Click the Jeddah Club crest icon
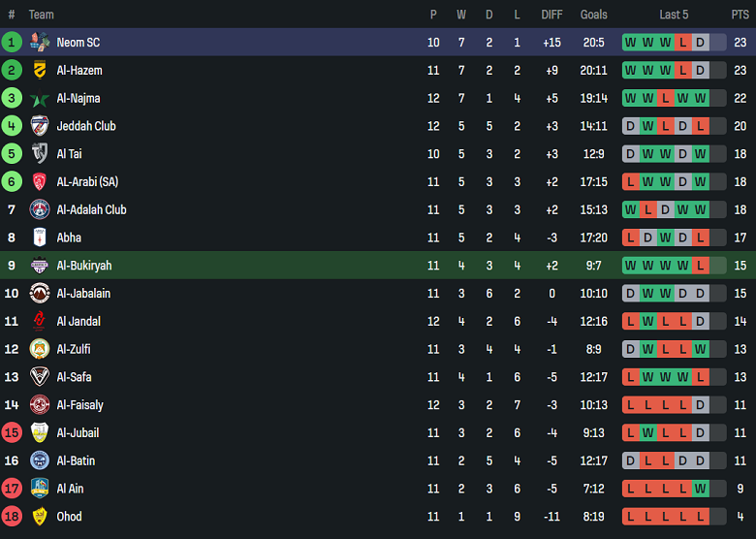The height and width of the screenshot is (539, 756). (x=40, y=126)
